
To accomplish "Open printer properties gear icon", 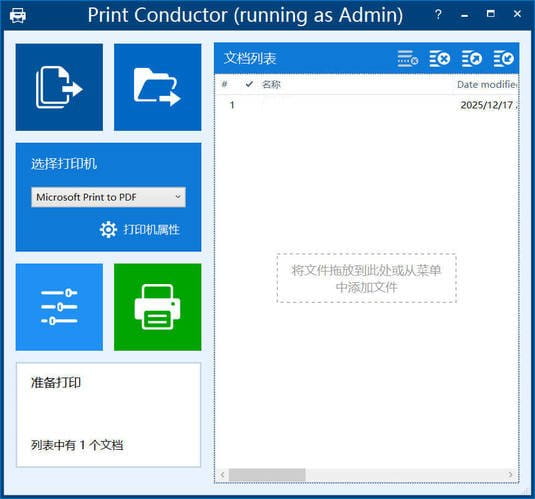I will click(108, 230).
